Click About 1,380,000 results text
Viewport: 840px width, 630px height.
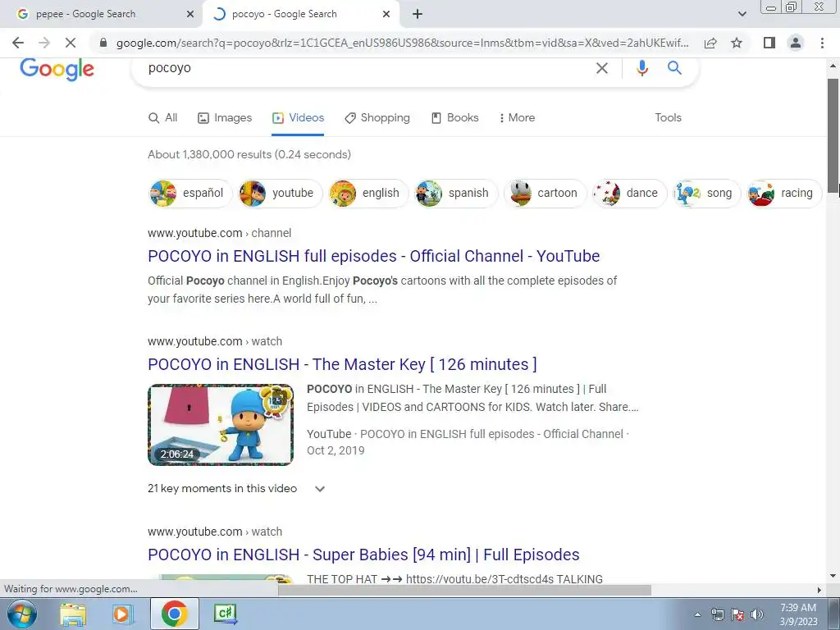tap(249, 154)
